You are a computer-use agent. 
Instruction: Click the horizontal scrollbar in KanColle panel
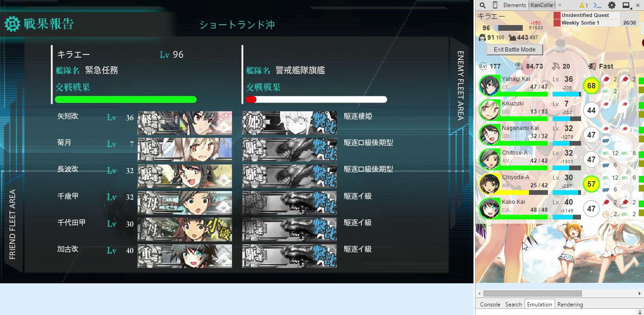pyautogui.click(x=533, y=294)
